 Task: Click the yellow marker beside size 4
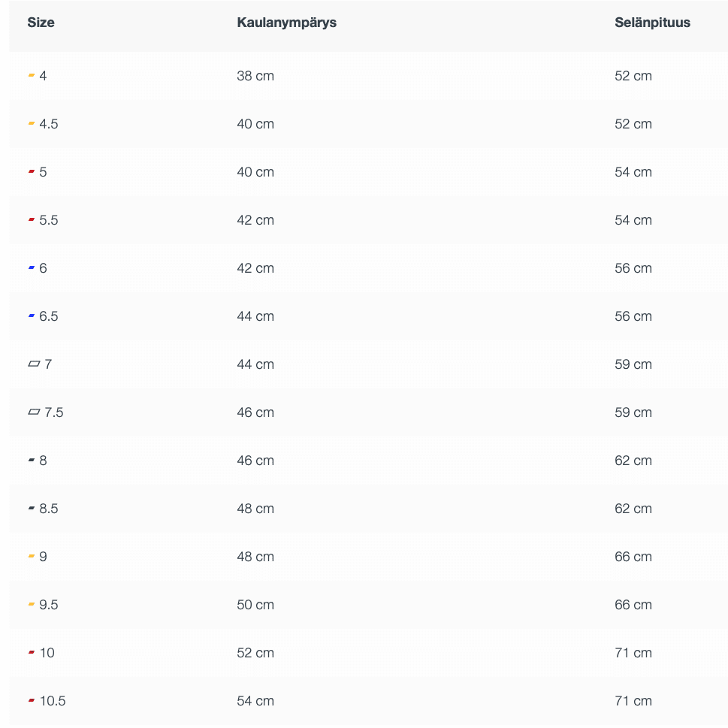[x=32, y=76]
